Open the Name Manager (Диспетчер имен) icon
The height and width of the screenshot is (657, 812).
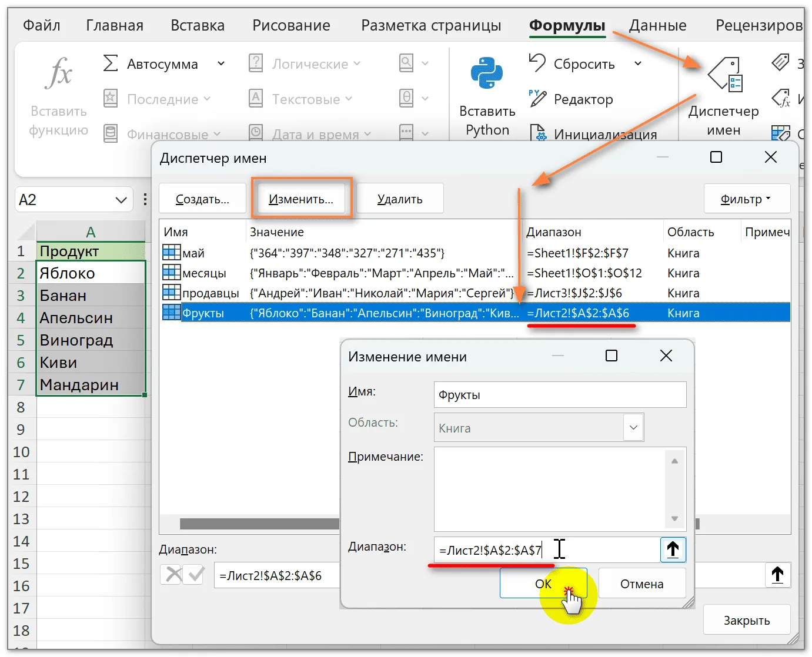pos(726,75)
